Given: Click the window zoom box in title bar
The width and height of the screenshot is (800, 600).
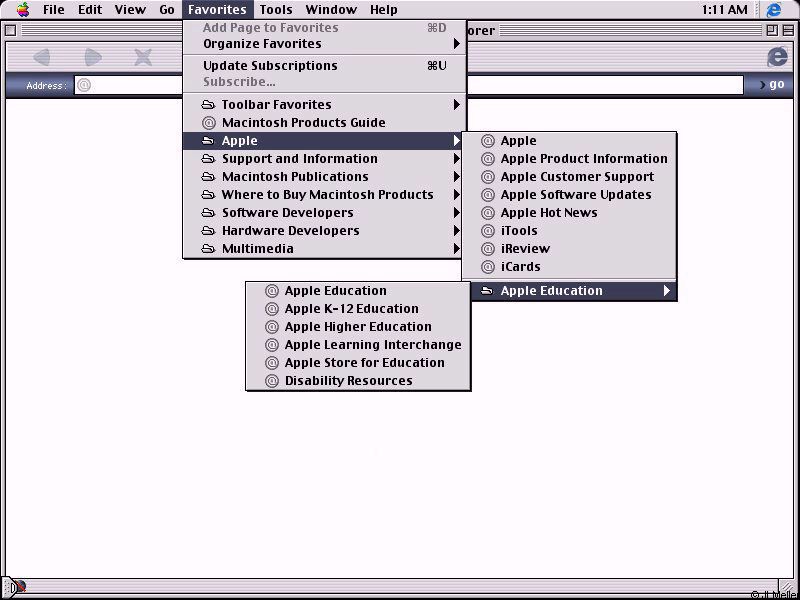Looking at the screenshot, I should pyautogui.click(x=772, y=31).
